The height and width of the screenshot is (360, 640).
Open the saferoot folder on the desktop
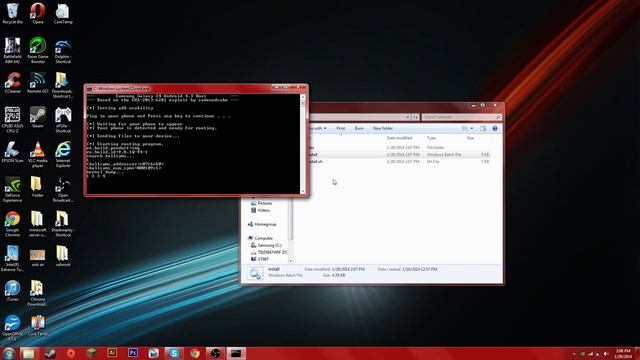coord(62,256)
